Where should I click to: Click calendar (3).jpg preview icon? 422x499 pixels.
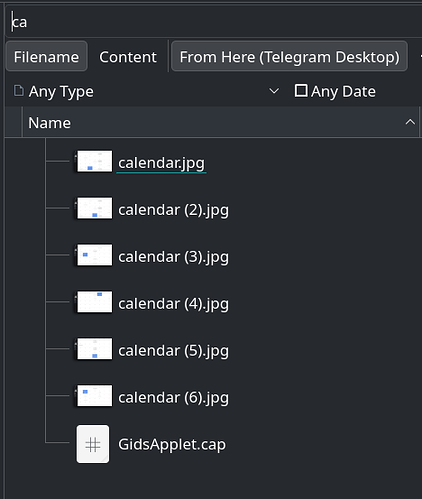click(94, 255)
